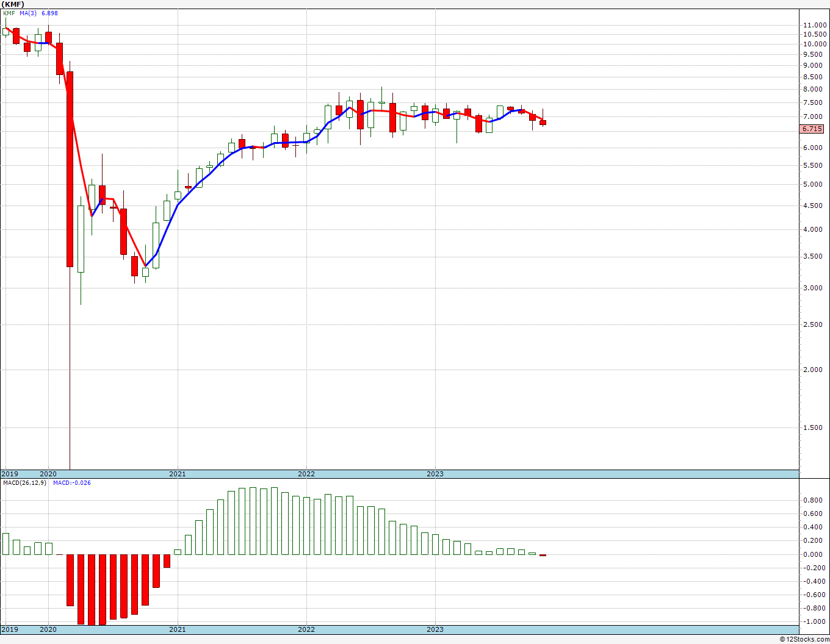Image resolution: width=830 pixels, height=644 pixels.
Task: Select the 6.898 moving average value
Action: click(51, 13)
